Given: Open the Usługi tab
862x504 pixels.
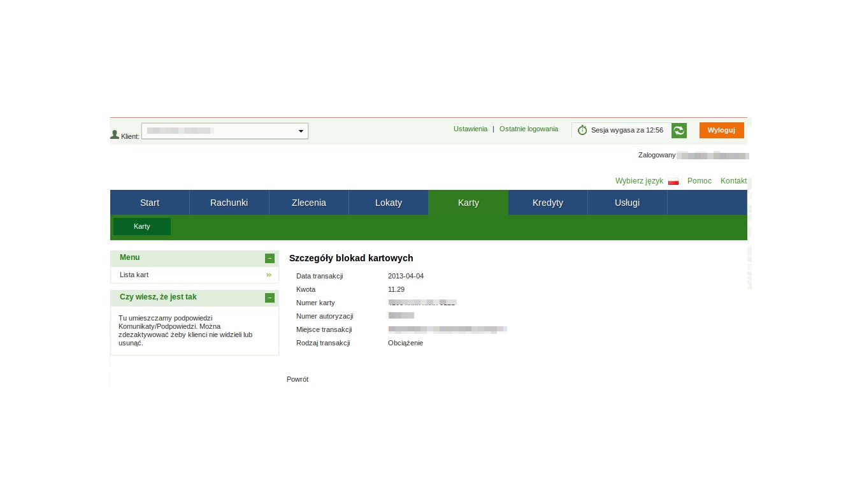Looking at the screenshot, I should tap(628, 203).
